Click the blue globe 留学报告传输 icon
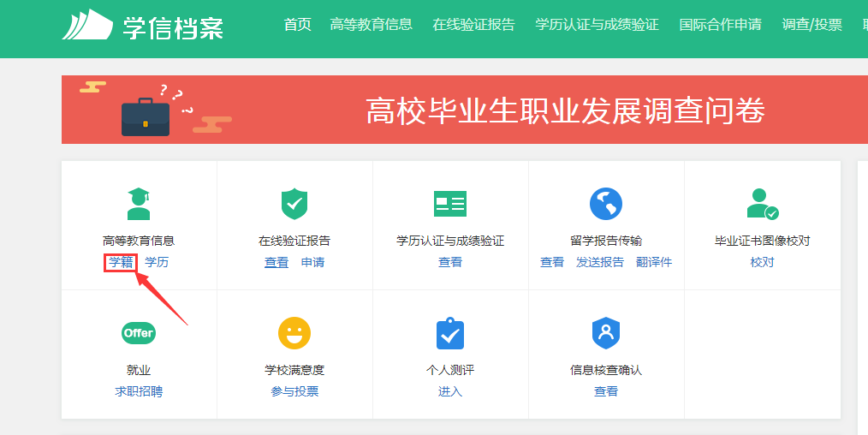 606,204
